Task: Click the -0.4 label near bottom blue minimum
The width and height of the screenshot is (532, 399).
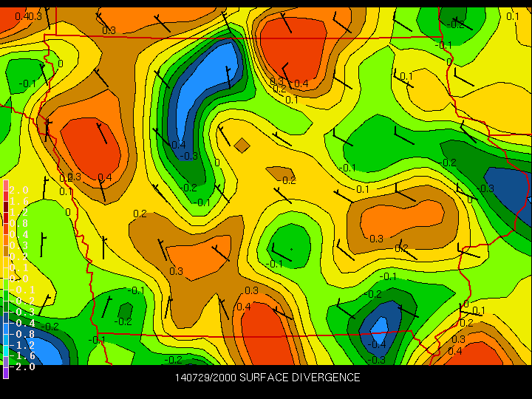Action: coord(378,344)
